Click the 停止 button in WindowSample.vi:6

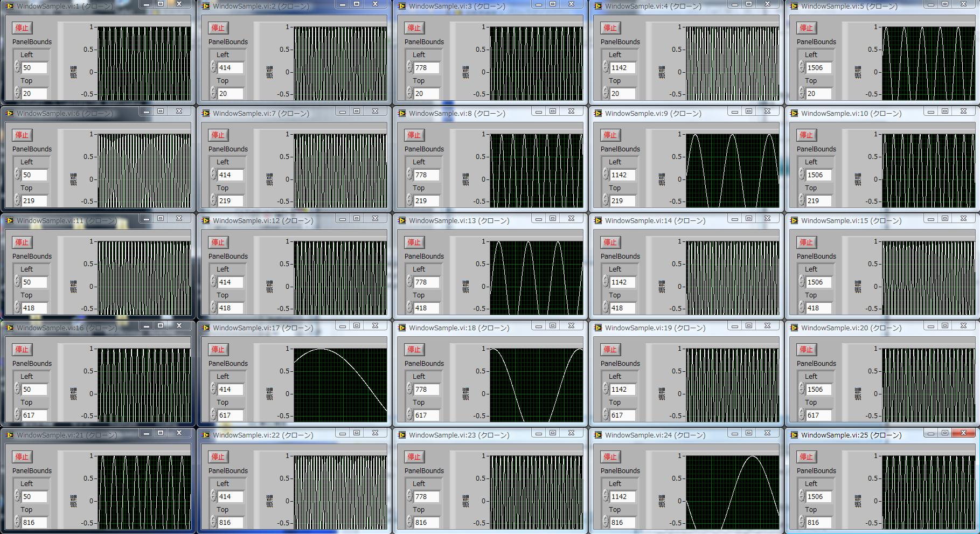click(x=22, y=135)
